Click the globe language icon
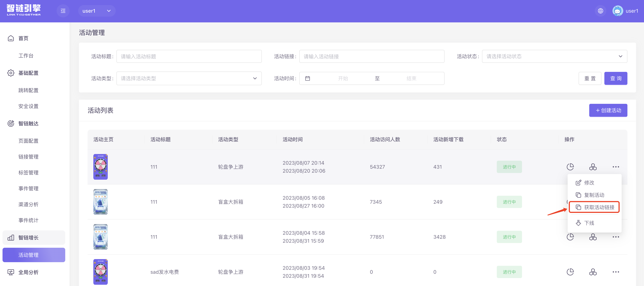Viewport: 644px width, 286px height. coord(600,11)
